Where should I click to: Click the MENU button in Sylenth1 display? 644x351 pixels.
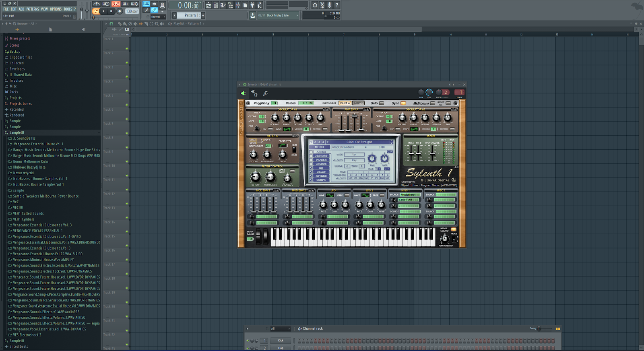pyautogui.click(x=319, y=147)
